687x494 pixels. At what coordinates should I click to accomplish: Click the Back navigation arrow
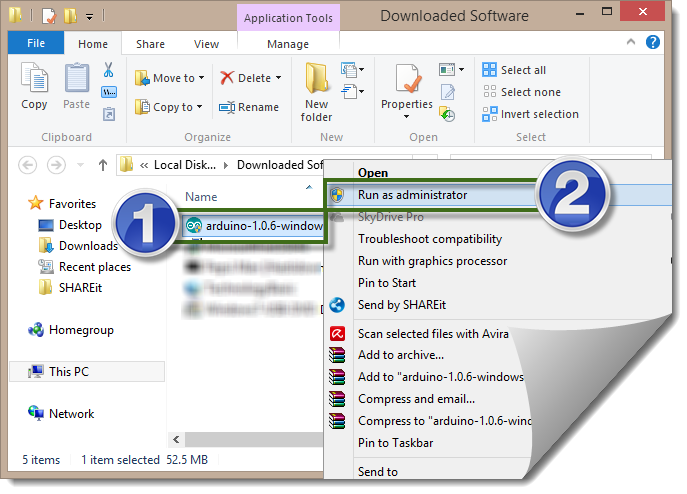pyautogui.click(x=28, y=165)
